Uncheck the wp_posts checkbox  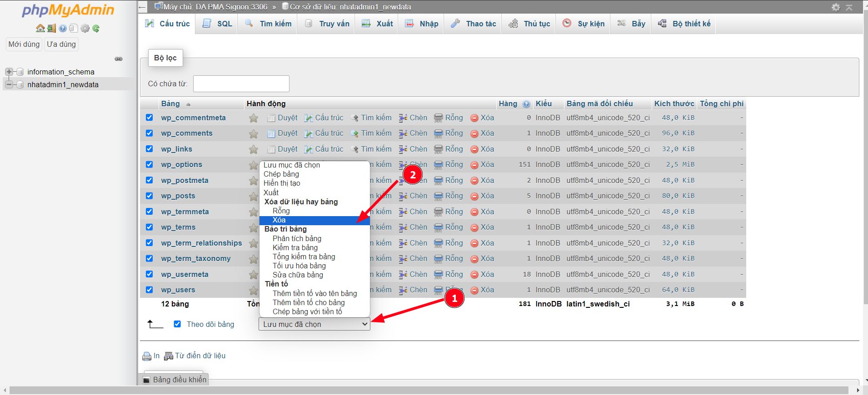click(149, 196)
